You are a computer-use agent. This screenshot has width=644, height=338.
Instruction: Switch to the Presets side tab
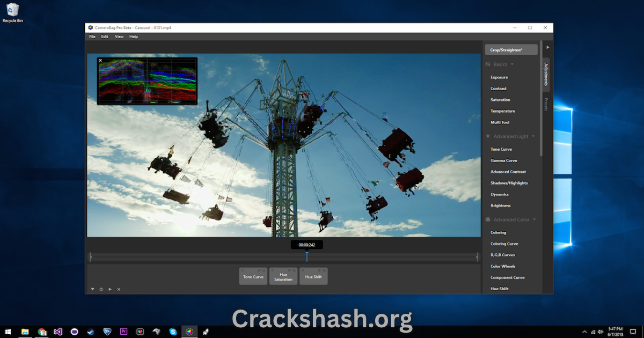[x=546, y=104]
